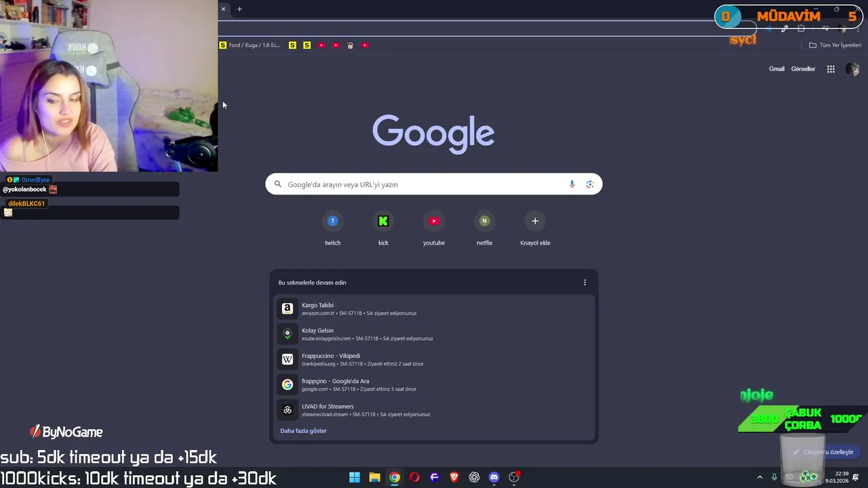Open Görseller link
Viewport: 868px width, 488px height.
[803, 69]
